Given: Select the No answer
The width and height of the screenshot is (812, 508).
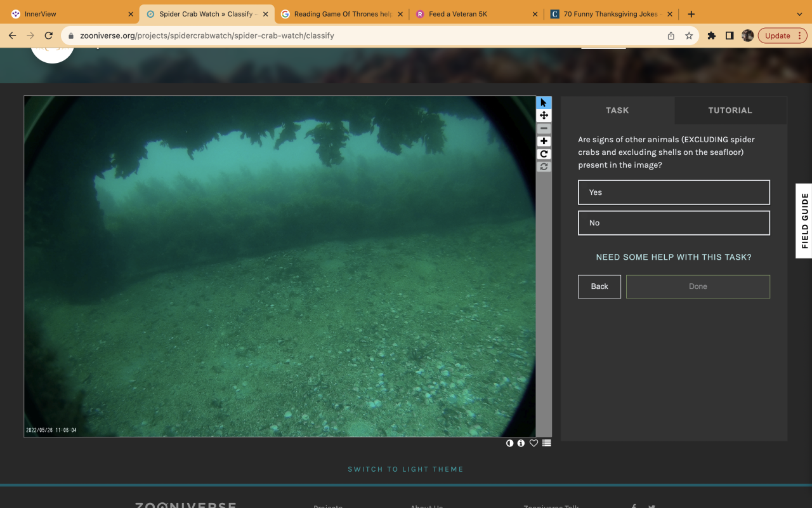Looking at the screenshot, I should (x=674, y=223).
